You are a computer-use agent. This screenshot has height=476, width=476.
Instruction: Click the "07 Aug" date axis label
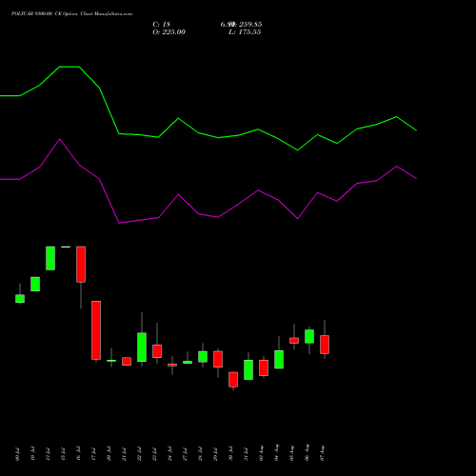[x=322, y=453]
